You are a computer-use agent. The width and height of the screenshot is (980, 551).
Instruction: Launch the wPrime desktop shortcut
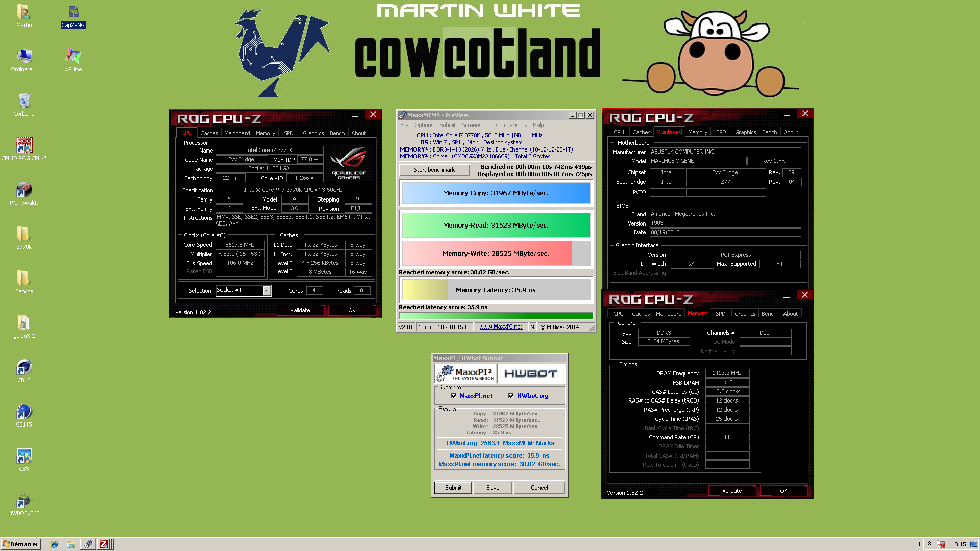coord(73,60)
